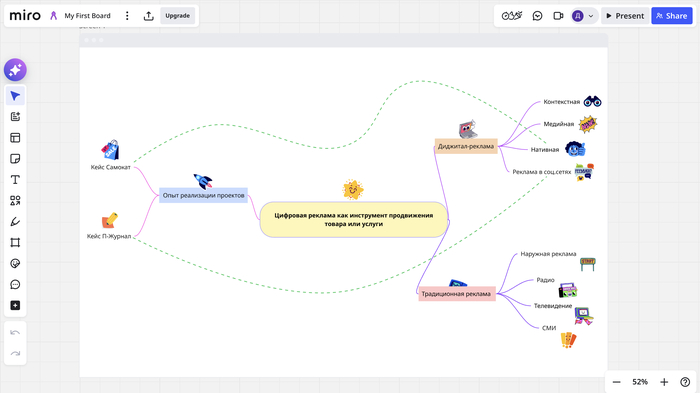Zoom in with plus button
Viewport: 700px width, 393px height.
[x=664, y=382]
